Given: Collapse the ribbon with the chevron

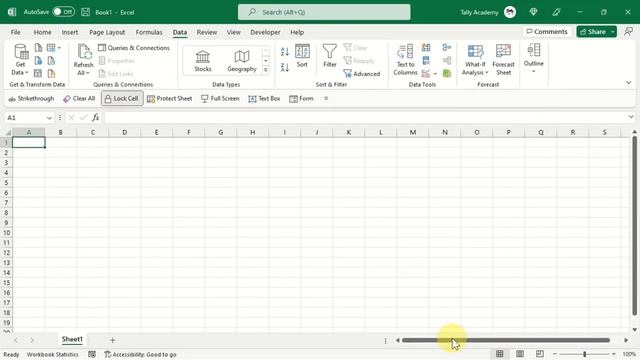Looking at the screenshot, I should [x=629, y=83].
